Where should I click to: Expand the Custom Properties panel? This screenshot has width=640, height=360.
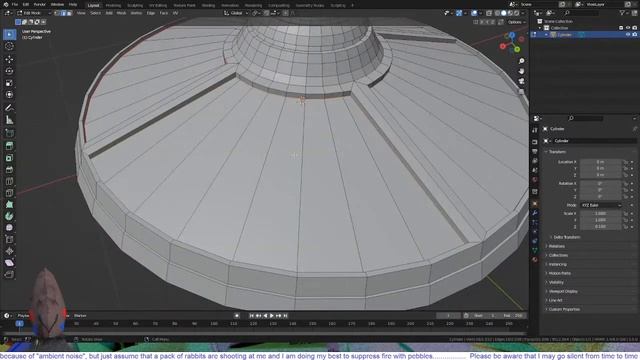pos(563,309)
